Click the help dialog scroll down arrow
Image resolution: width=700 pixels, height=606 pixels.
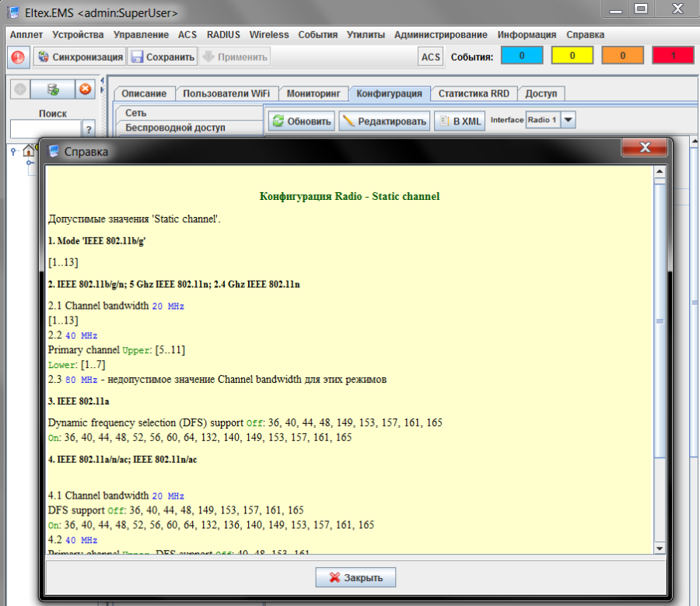[x=660, y=548]
